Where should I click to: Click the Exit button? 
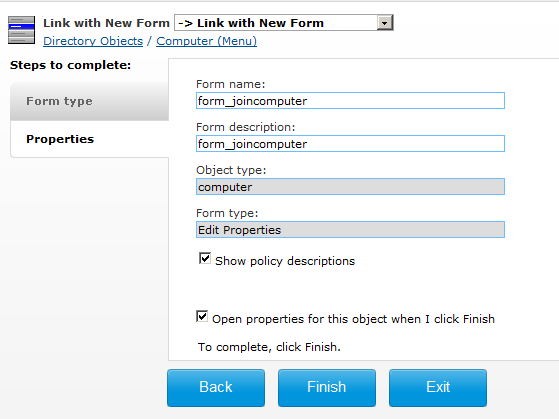438,388
